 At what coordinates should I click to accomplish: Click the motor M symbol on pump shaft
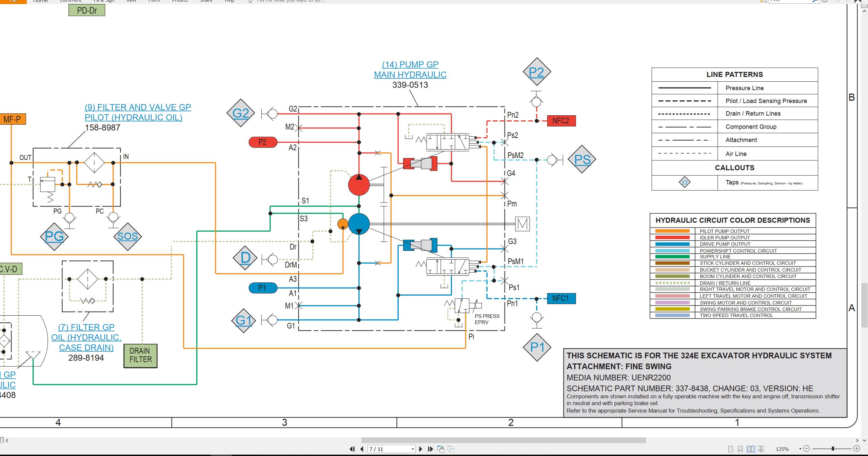pyautogui.click(x=522, y=224)
